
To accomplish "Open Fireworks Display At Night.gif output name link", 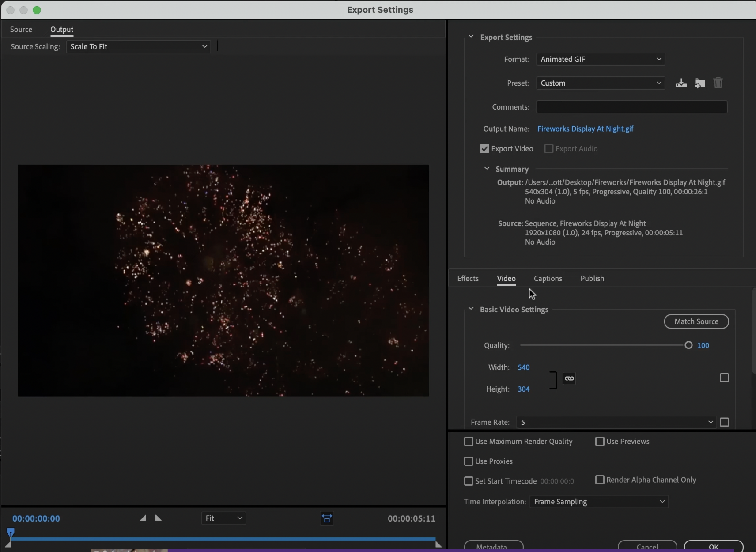I will coord(585,129).
